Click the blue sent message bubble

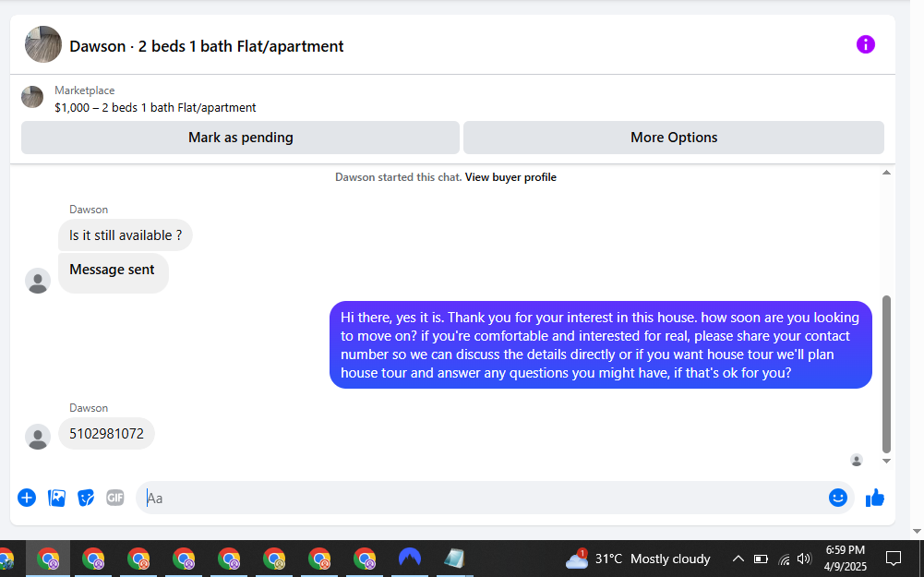point(601,344)
